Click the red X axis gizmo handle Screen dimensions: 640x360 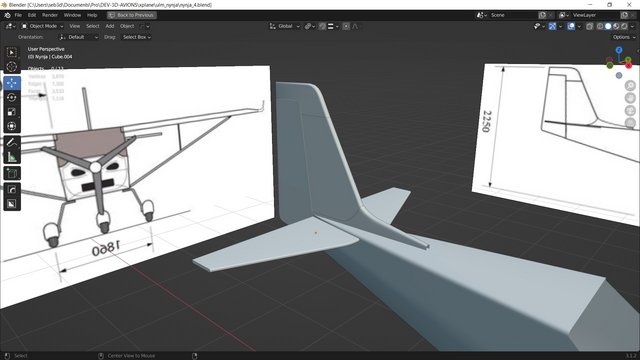629,65
